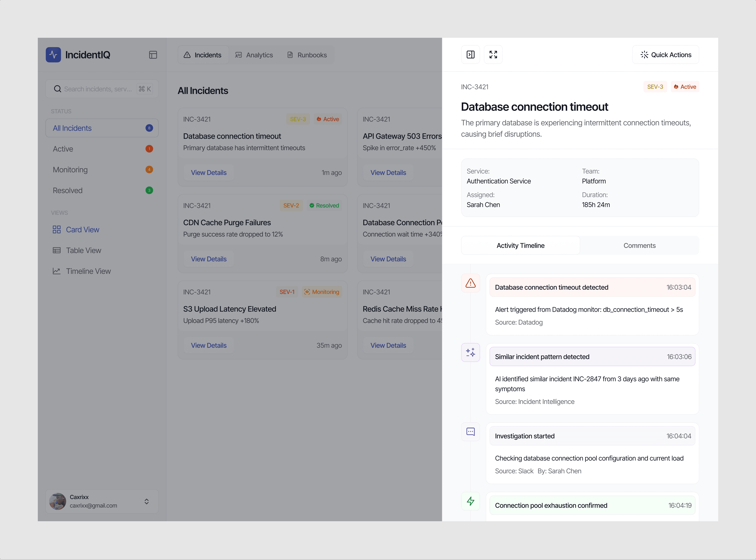Open the Quick Actions menu
This screenshot has width=756, height=559.
pos(665,54)
